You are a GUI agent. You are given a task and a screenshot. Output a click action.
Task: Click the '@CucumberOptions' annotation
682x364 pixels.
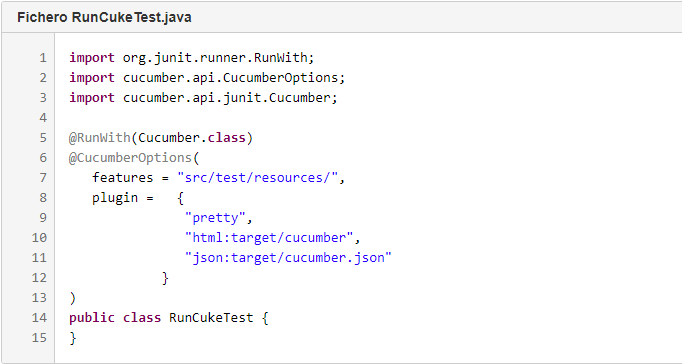[130, 157]
